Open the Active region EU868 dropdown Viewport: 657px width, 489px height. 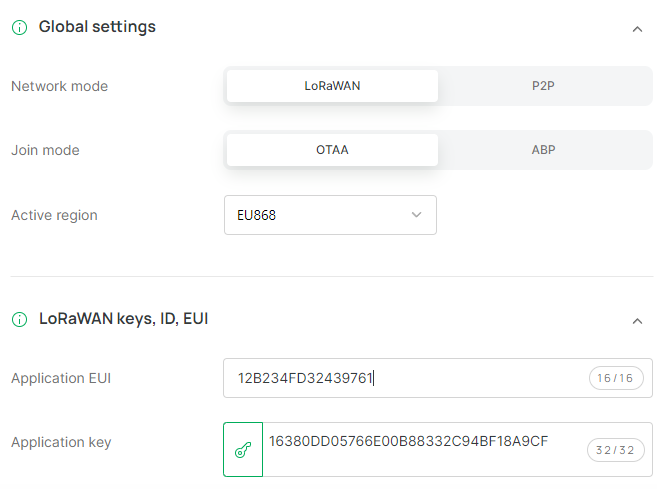[330, 215]
